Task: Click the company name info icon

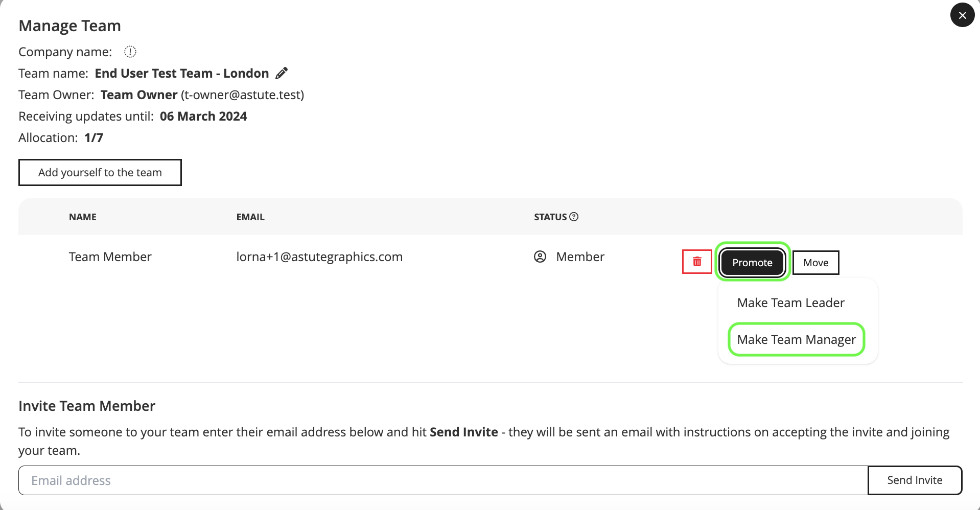Action: [x=130, y=52]
